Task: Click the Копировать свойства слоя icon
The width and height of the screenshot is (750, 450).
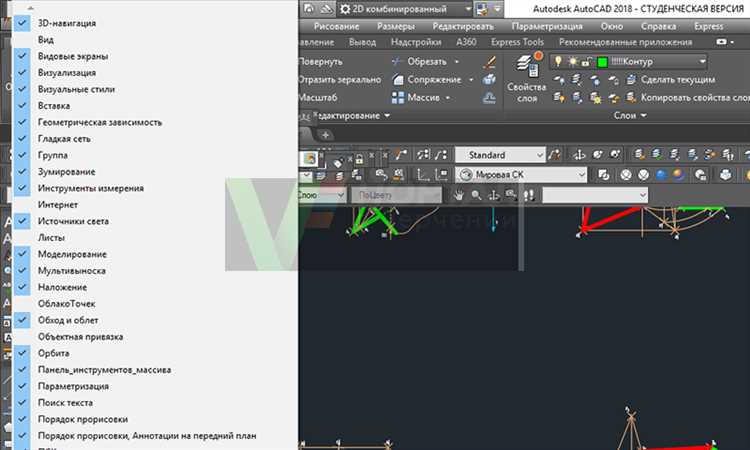Action: [631, 98]
